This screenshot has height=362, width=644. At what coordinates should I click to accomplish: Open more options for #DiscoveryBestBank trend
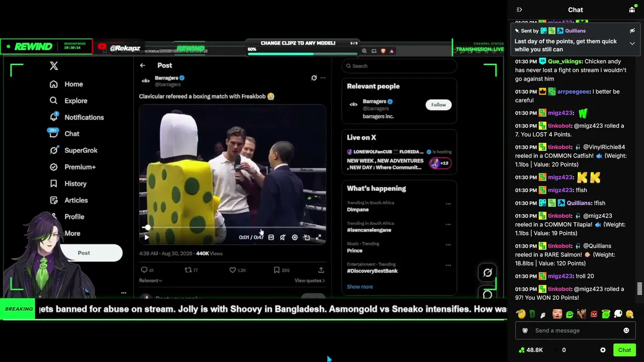click(x=448, y=265)
